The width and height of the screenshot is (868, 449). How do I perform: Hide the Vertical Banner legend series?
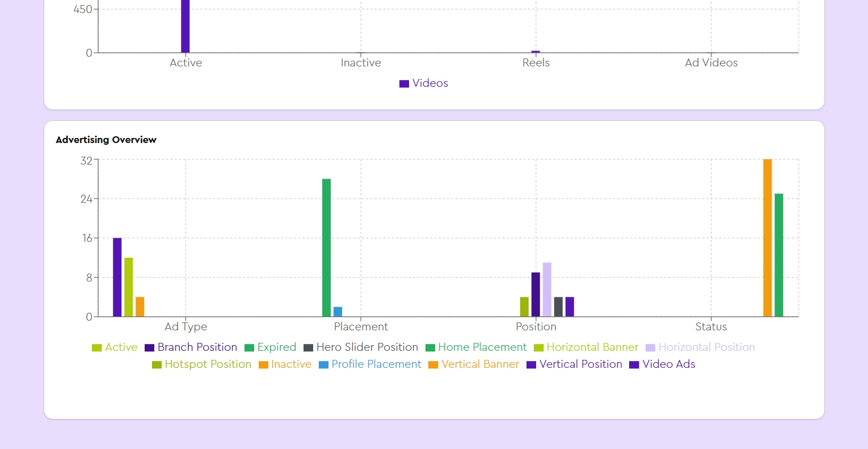(x=474, y=364)
